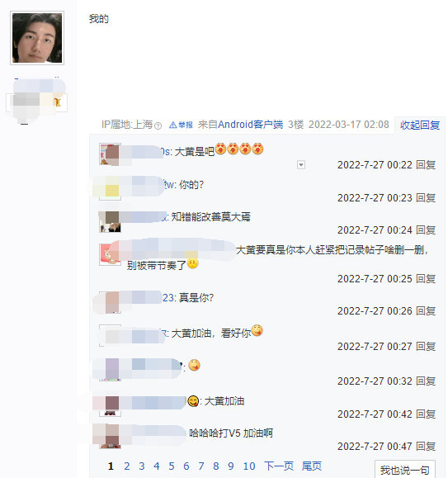Image resolution: width=448 pixels, height=478 pixels.
Task: Open the poster's avatar photo
Action: (x=37, y=38)
